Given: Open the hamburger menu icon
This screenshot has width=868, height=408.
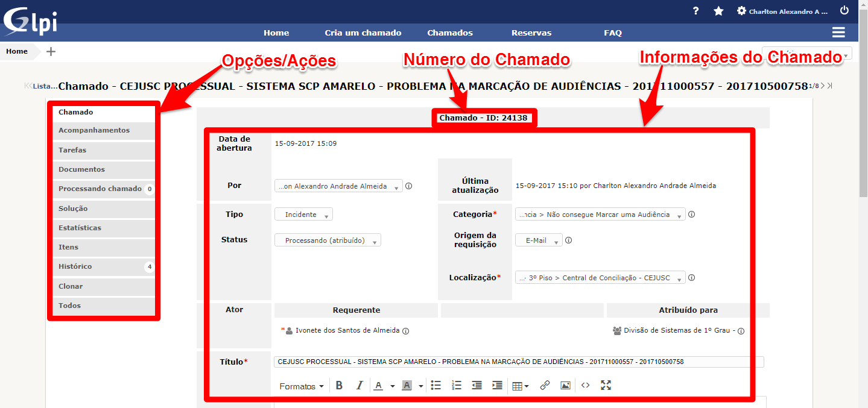Looking at the screenshot, I should coord(838,33).
